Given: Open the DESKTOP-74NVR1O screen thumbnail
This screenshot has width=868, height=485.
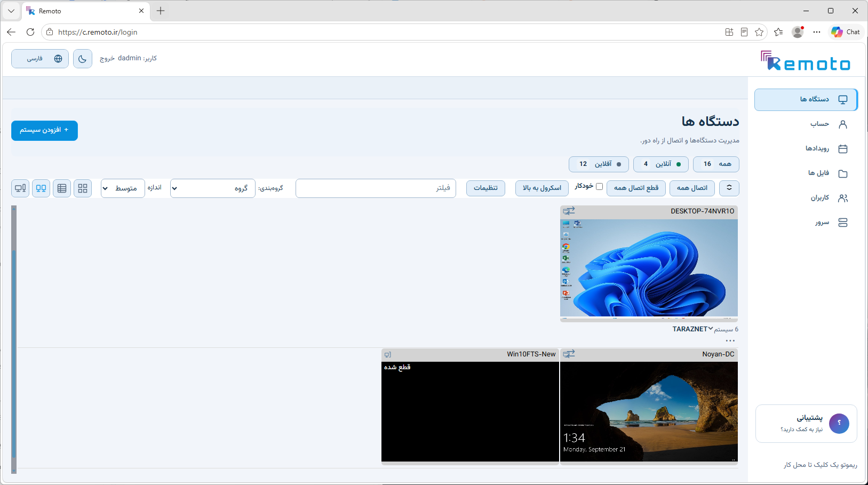Looking at the screenshot, I should [649, 268].
